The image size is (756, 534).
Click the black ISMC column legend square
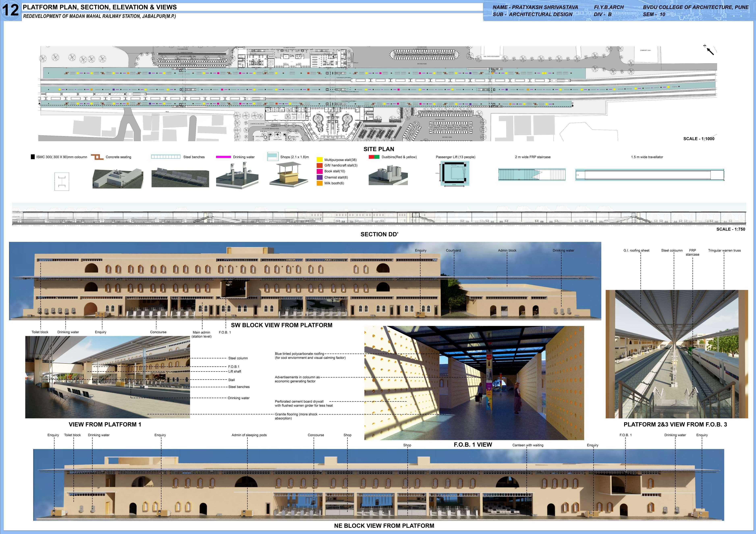pyautogui.click(x=33, y=157)
